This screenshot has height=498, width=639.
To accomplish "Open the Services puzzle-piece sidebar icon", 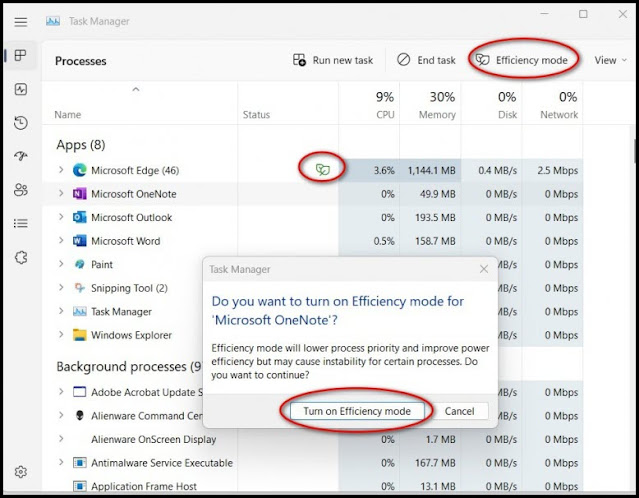I will [x=21, y=258].
